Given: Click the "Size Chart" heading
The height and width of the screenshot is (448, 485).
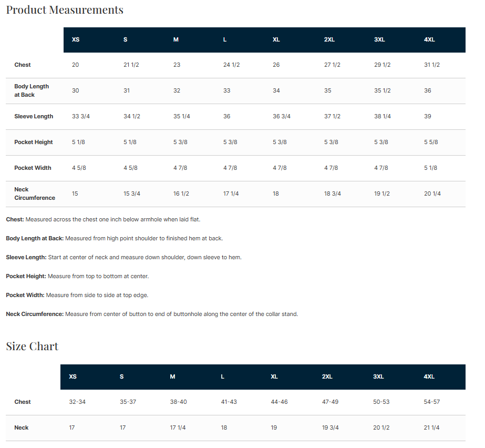Looking at the screenshot, I should tap(32, 347).
